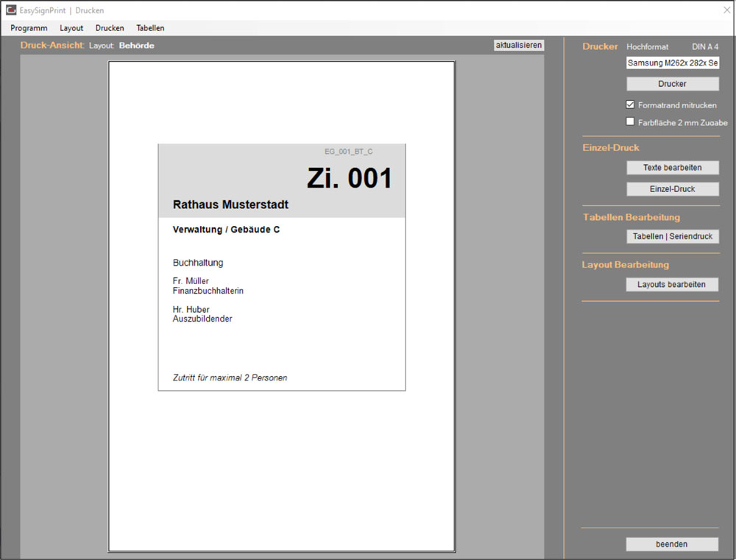Viewport: 736px width, 560px height.
Task: Click Layouts bearbeiten button
Action: (672, 285)
